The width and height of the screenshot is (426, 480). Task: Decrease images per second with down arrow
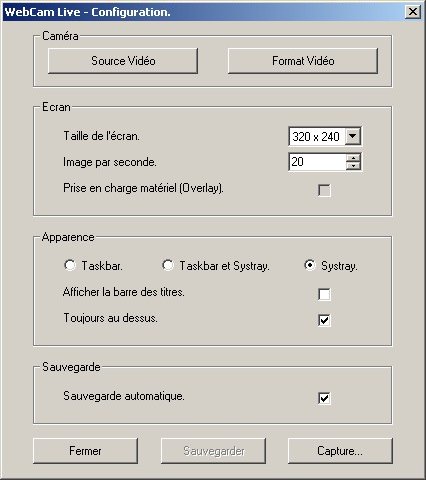click(353, 166)
